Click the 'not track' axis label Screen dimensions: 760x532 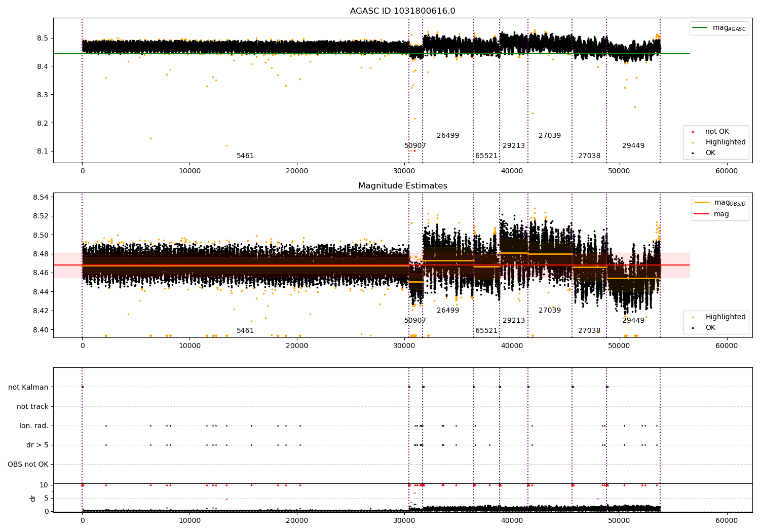coord(32,406)
